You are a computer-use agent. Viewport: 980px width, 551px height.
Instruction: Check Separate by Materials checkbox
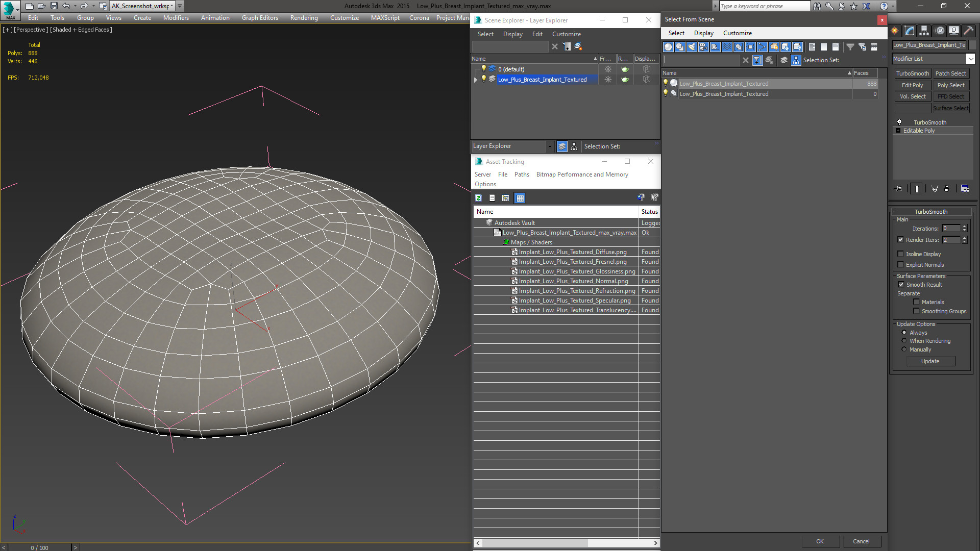point(916,302)
